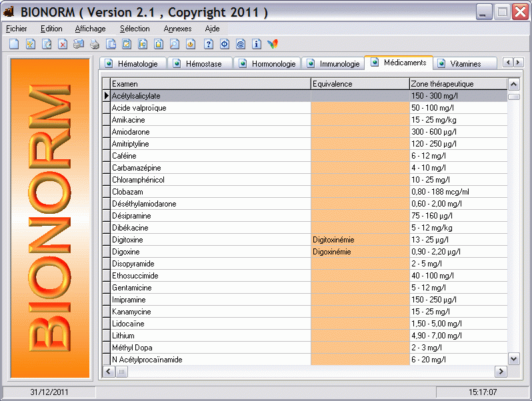Click the toolbar icon showing columns layout
532x401 pixels.
(143, 44)
